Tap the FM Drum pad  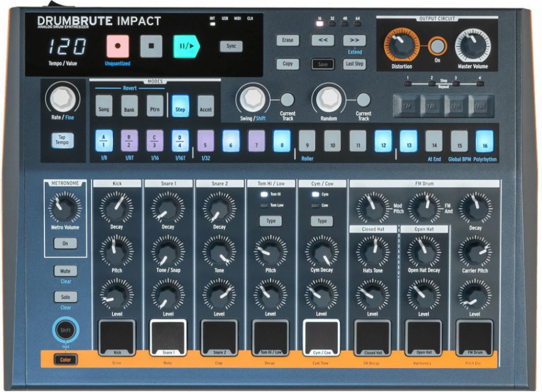[x=474, y=335]
